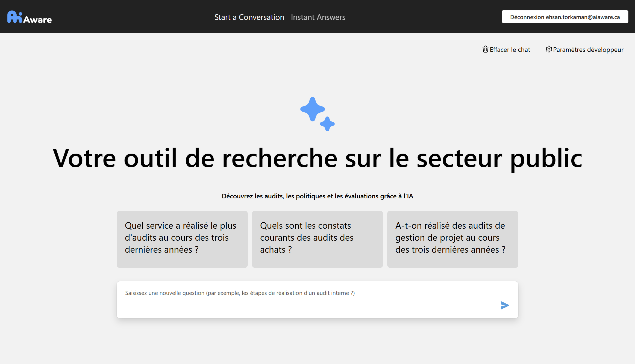Image resolution: width=635 pixels, height=364 pixels.
Task: Switch to the Start a Conversation tab
Action: click(249, 17)
